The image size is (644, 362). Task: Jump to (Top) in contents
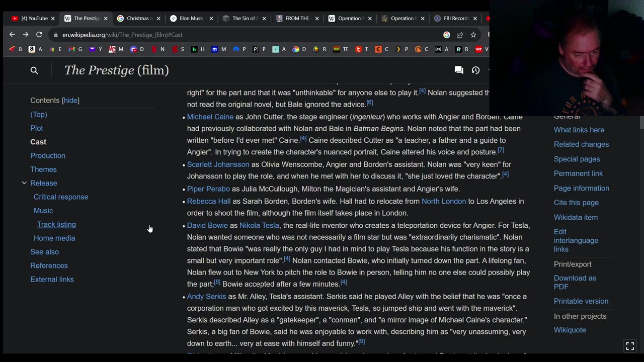39,115
